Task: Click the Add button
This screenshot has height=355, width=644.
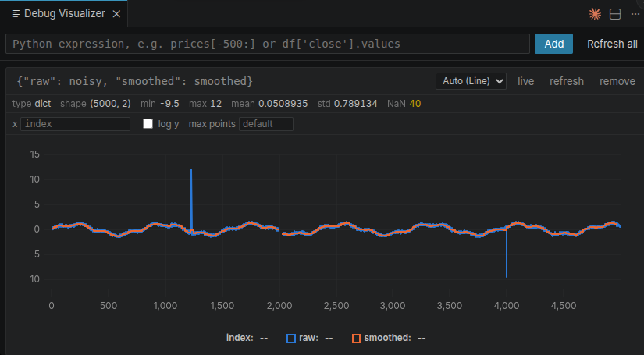Action: (553, 44)
